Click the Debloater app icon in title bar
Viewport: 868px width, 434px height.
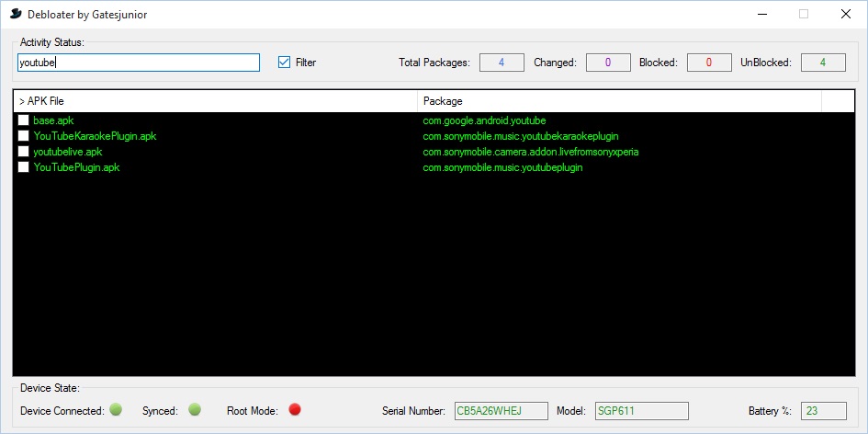[16, 15]
